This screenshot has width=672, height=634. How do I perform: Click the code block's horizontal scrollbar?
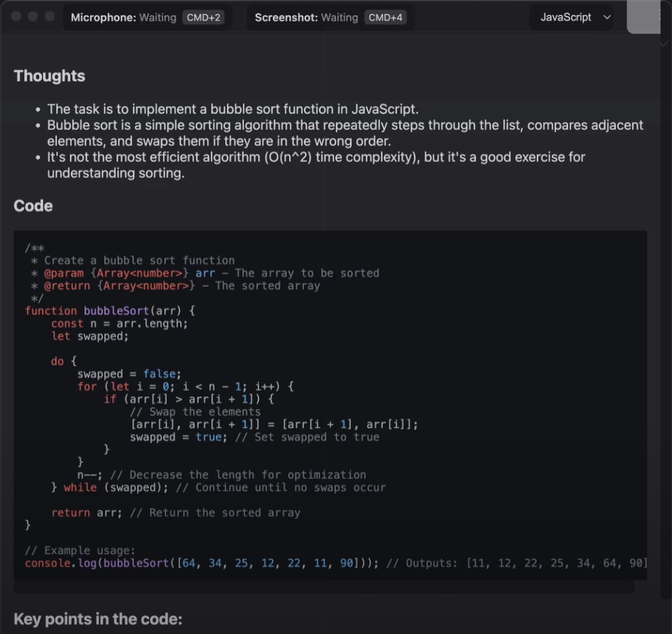(x=324, y=587)
